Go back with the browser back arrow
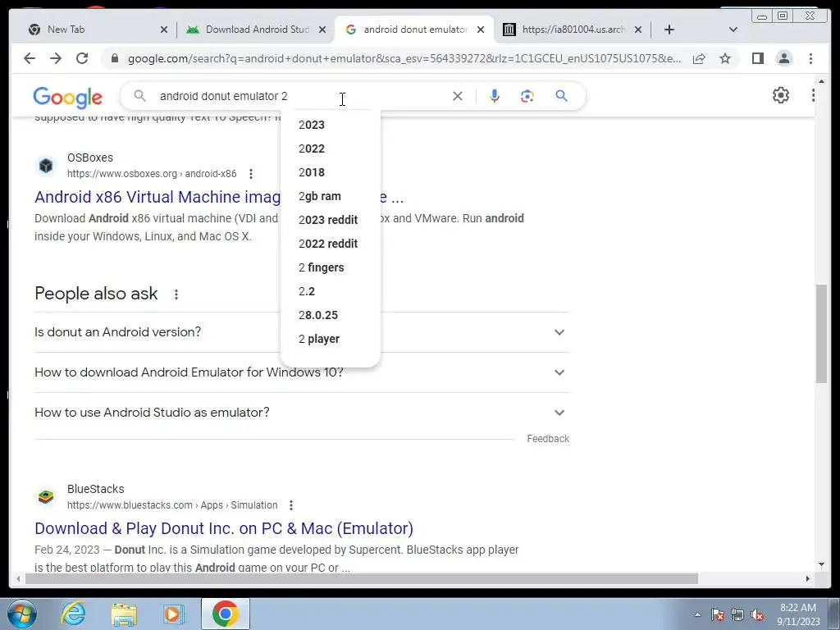The image size is (840, 630). coord(30,58)
